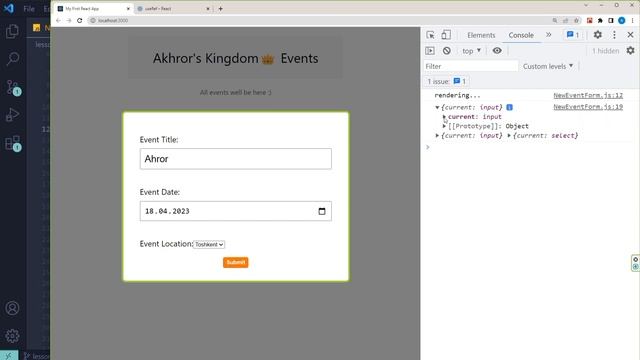Bookmark this page with star icon
640x360 pixels.
(576, 20)
